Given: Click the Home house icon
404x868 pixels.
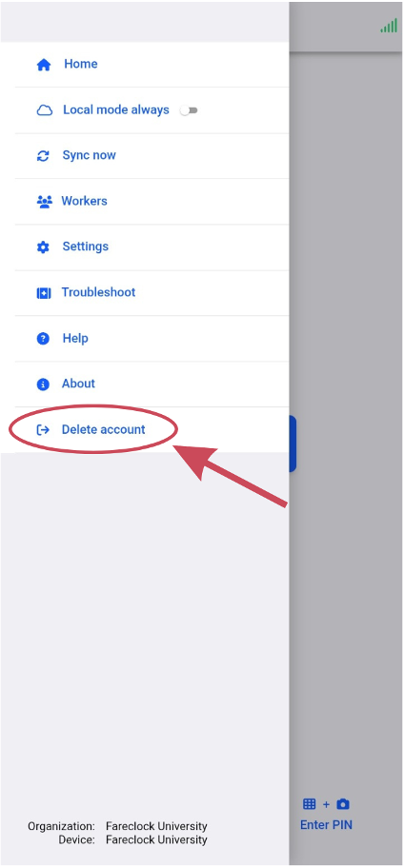Looking at the screenshot, I should pos(43,65).
